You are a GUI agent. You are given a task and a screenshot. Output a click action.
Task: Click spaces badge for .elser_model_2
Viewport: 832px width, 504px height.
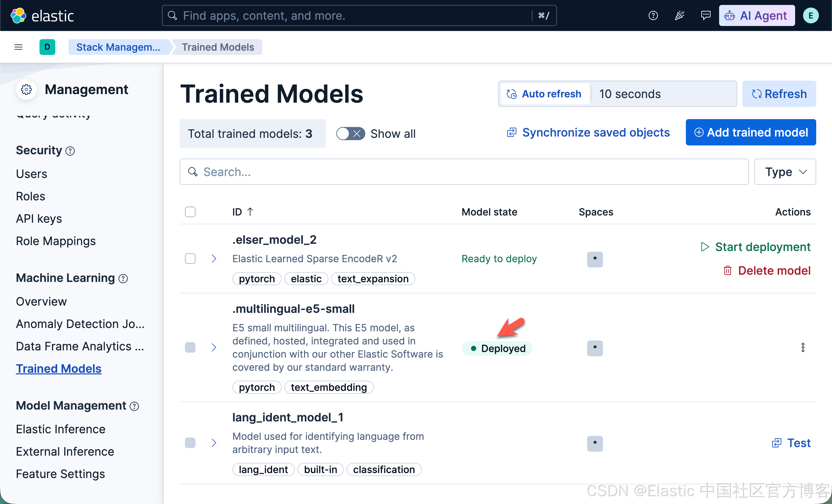pyautogui.click(x=595, y=259)
